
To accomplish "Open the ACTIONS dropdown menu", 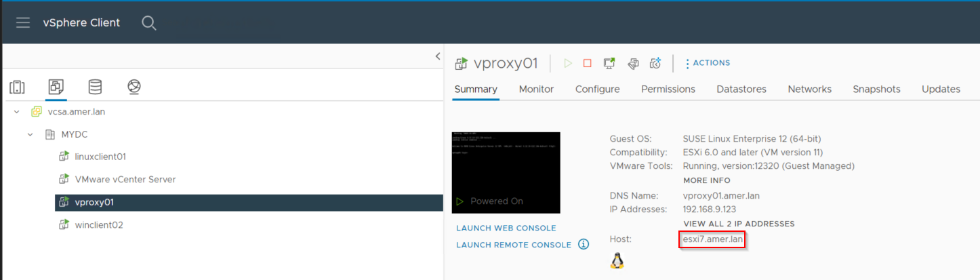I will (x=708, y=63).
